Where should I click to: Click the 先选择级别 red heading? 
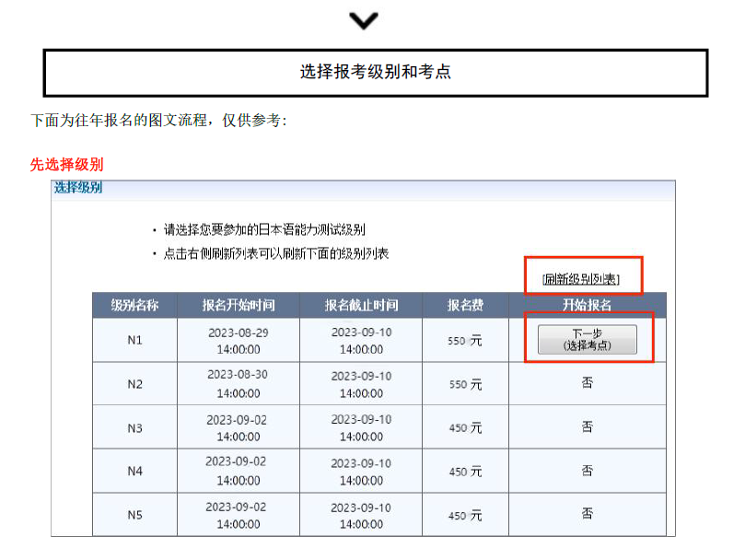66,165
